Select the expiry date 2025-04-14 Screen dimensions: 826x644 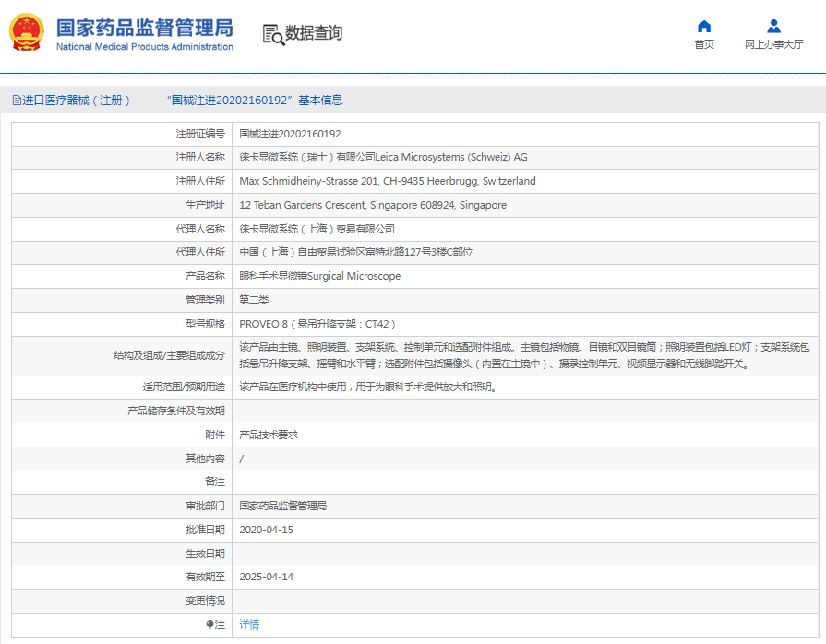[266, 577]
